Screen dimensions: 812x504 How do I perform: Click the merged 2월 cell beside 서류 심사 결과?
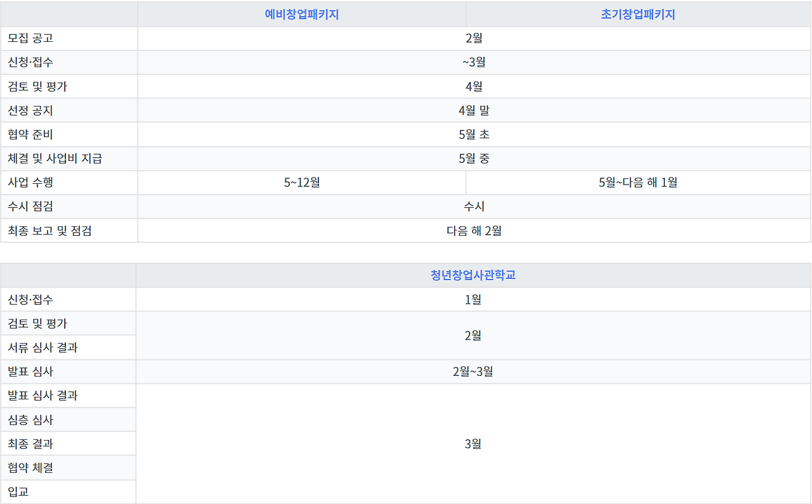tap(473, 335)
